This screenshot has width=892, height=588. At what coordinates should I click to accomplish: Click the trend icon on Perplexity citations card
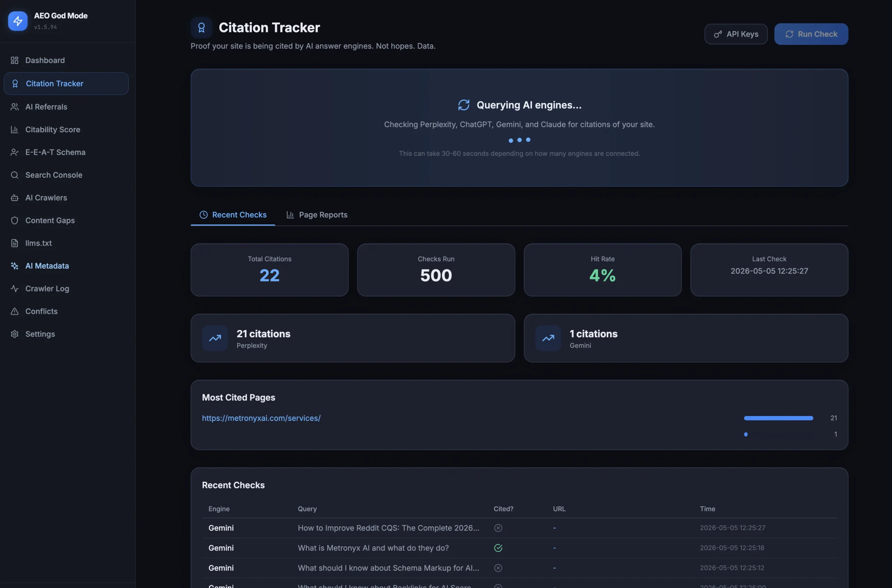215,338
